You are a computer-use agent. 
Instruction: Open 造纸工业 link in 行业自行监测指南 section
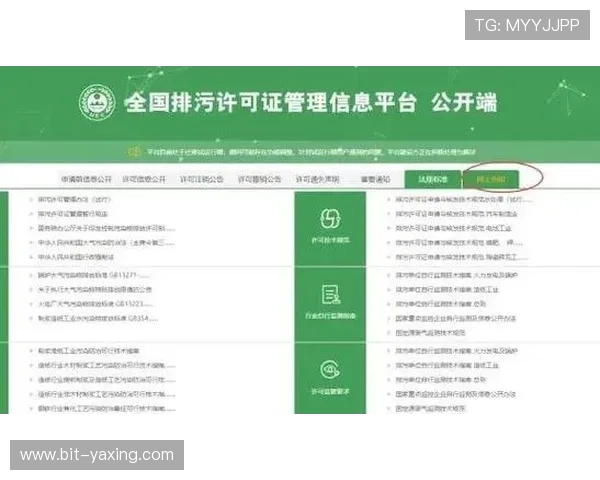447,289
